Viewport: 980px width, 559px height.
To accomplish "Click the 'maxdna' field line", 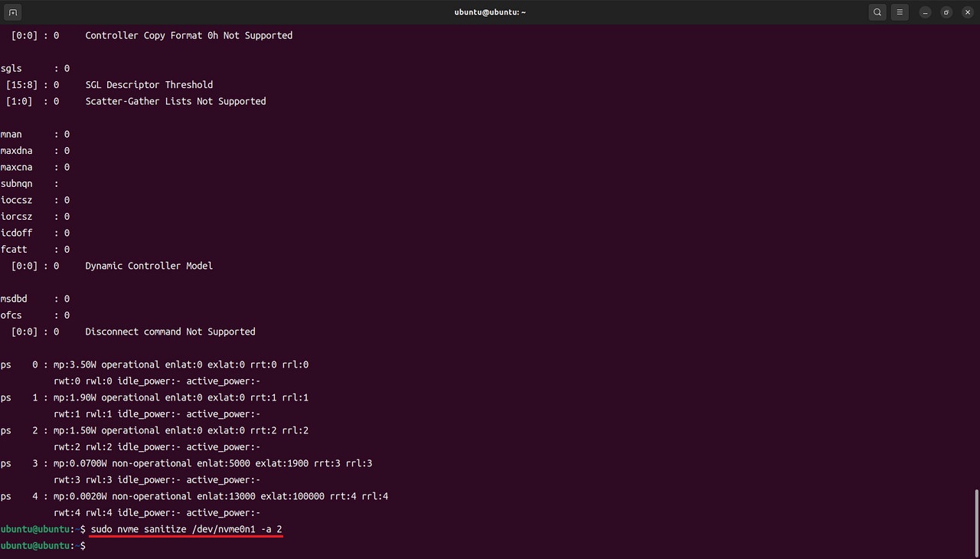I will [35, 151].
